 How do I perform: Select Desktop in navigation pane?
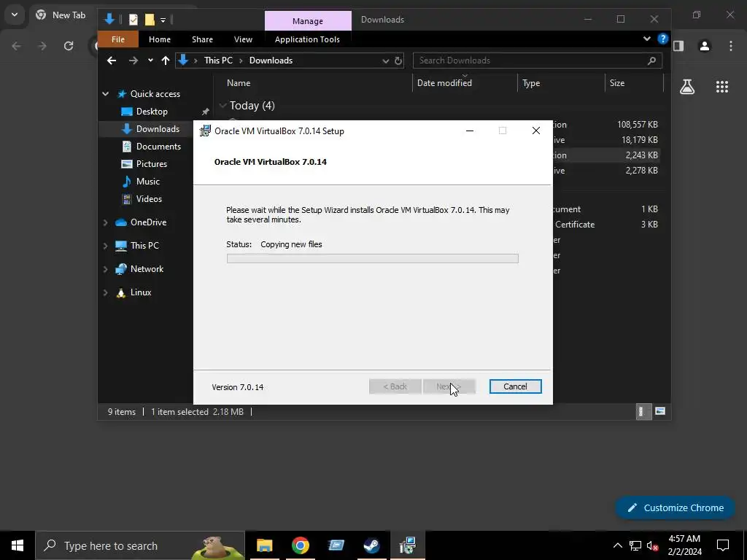pyautogui.click(x=152, y=112)
